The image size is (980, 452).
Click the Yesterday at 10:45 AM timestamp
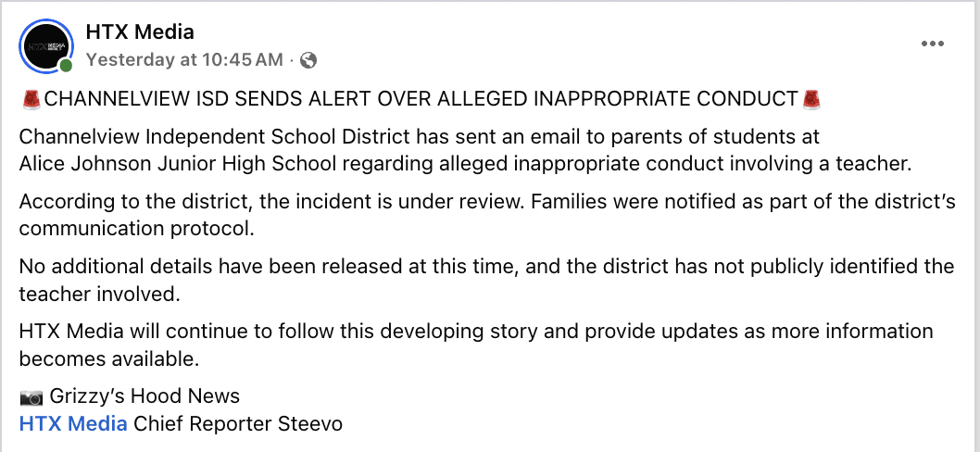[x=184, y=60]
